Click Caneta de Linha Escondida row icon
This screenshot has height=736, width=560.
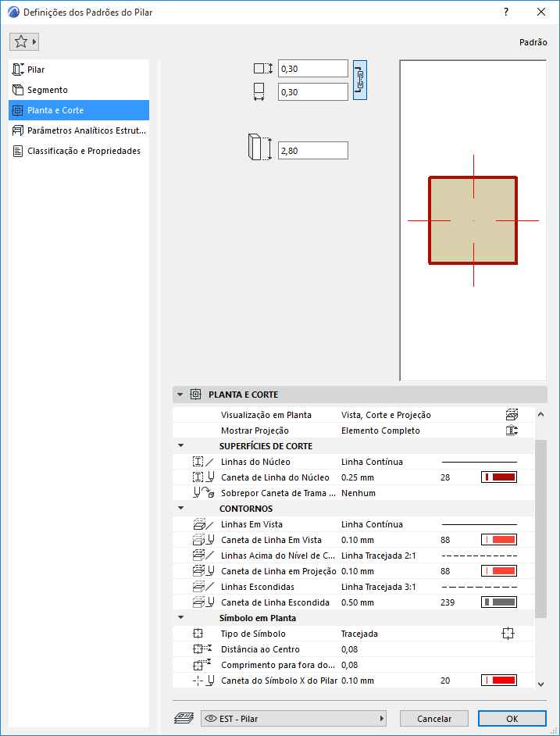[203, 602]
